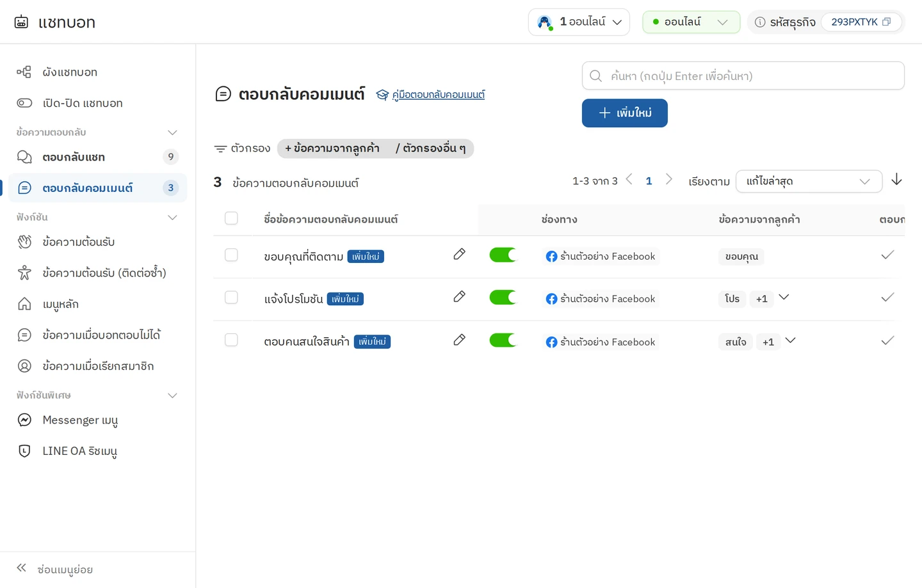The image size is (922, 588).
Task: Click the search input field
Action: coord(743,76)
